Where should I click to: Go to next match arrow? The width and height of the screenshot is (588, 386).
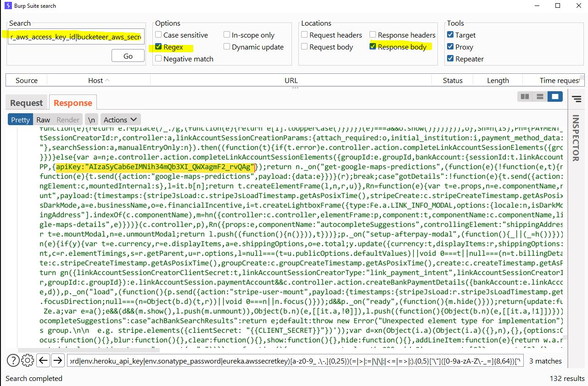57,361
